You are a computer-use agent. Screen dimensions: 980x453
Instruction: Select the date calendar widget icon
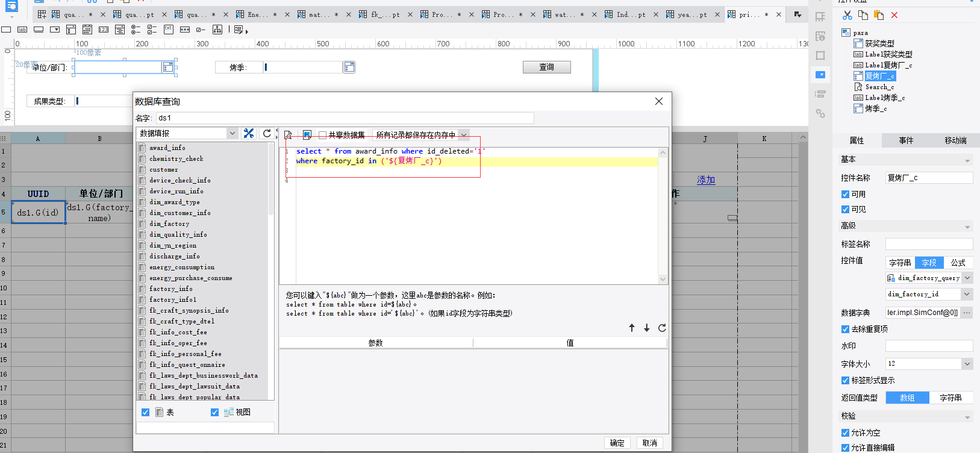[87, 30]
